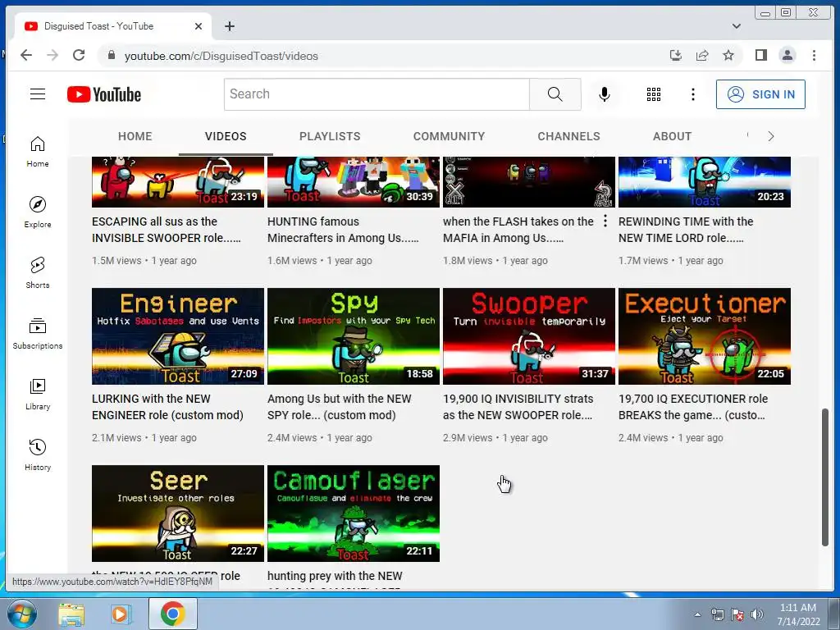Go back using Chrome's back arrow
The image size is (840, 630).
pyautogui.click(x=26, y=55)
